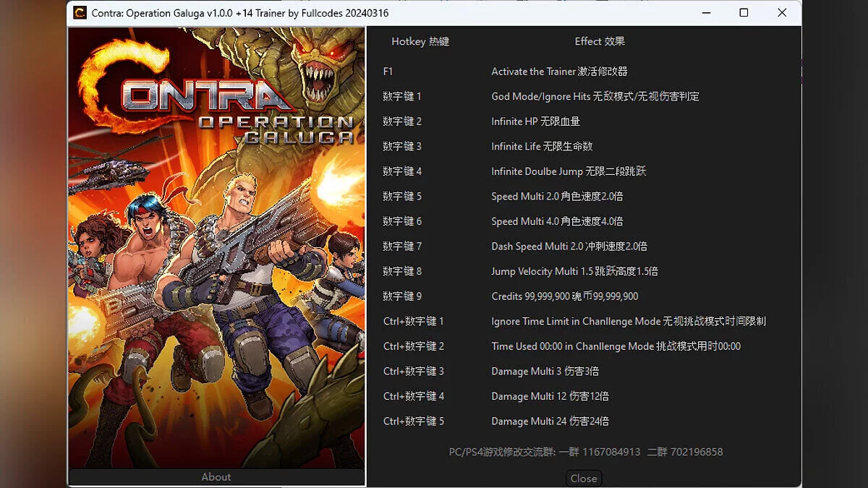Screen dimensions: 868x488
Task: Enable Damage Multi 12 cheat
Action: [550, 396]
